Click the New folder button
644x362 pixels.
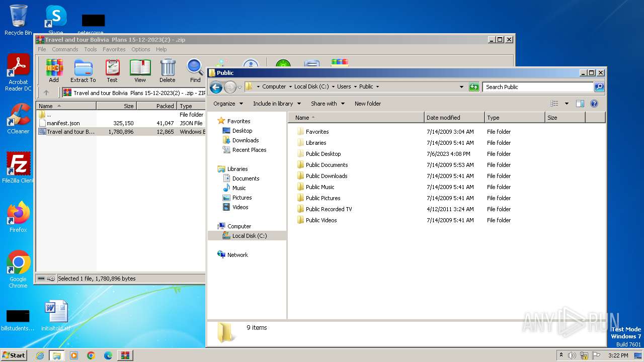click(368, 104)
